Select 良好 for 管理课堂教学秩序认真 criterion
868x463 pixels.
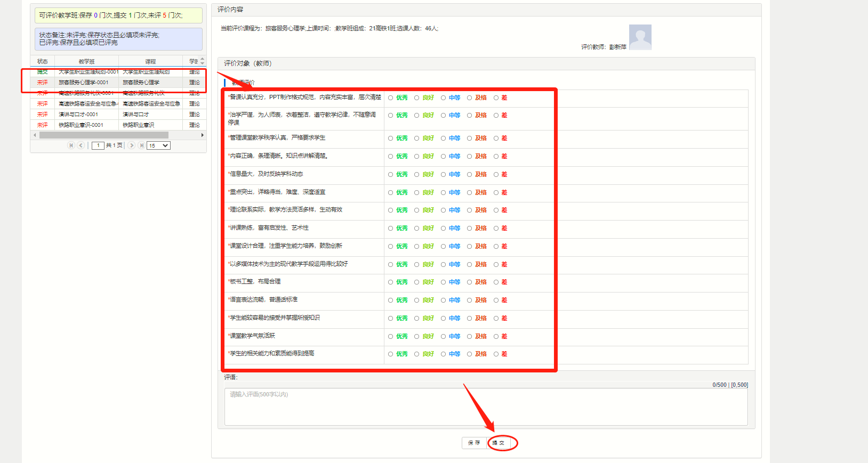click(417, 139)
